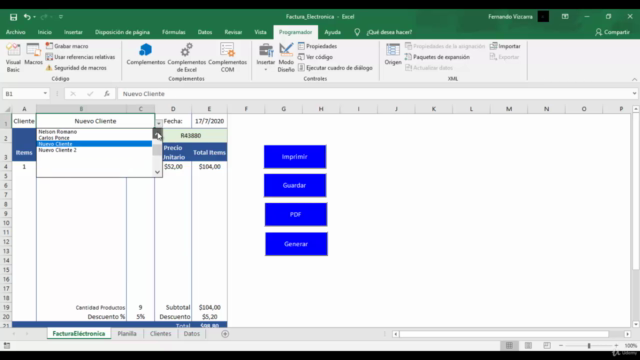Select Carlos Ponce in the list
The width and height of the screenshot is (640, 360).
click(x=94, y=138)
